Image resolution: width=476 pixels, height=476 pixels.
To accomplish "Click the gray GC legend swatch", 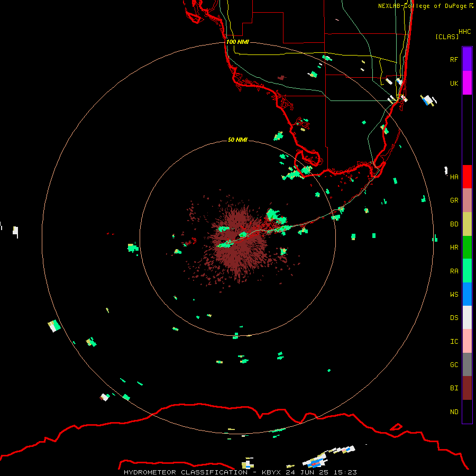I will pyautogui.click(x=467, y=364).
